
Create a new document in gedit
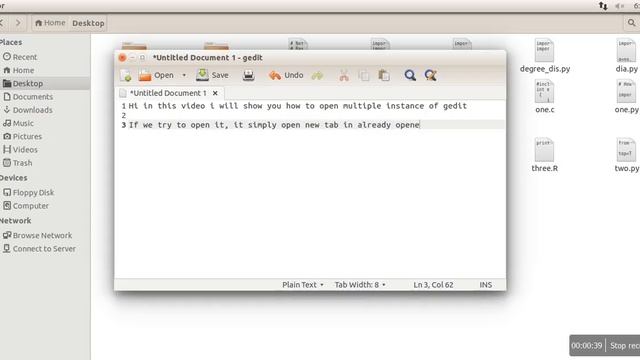126,76
